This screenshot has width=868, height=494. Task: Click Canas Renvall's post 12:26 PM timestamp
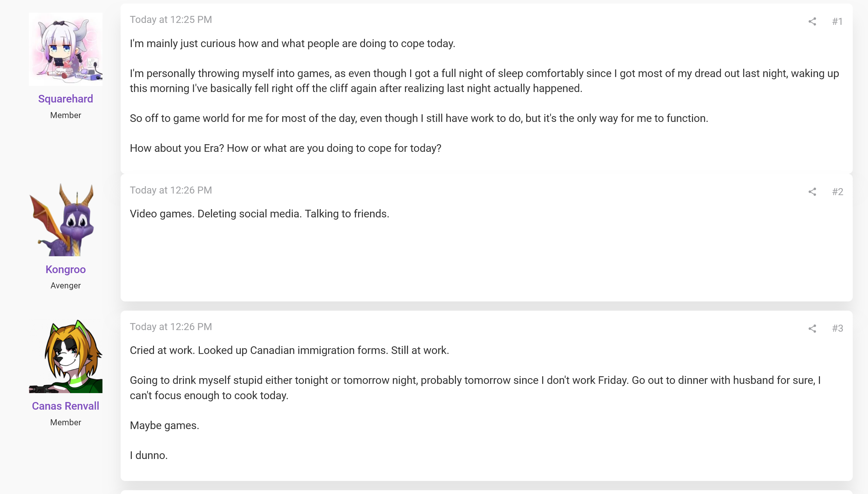[x=171, y=327]
